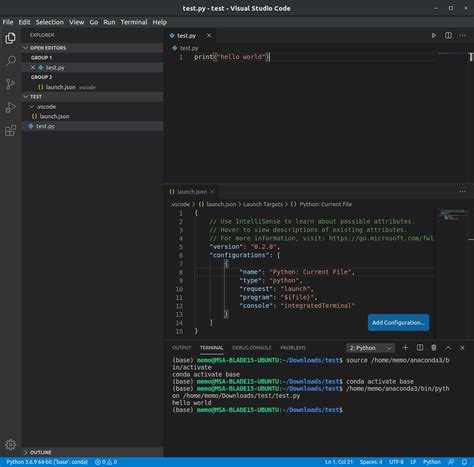Switch to the Output panel tab

pyautogui.click(x=181, y=348)
